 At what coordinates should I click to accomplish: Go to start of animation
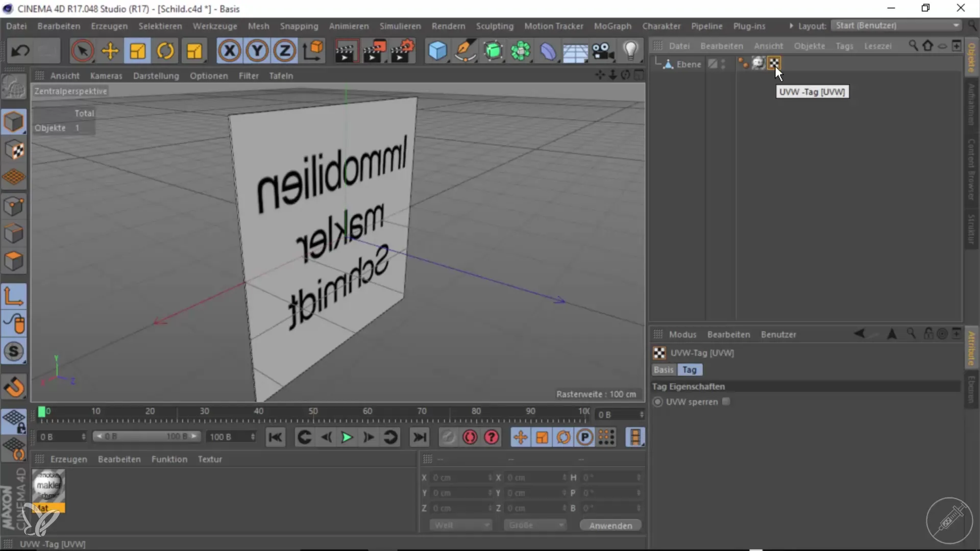[x=275, y=437]
